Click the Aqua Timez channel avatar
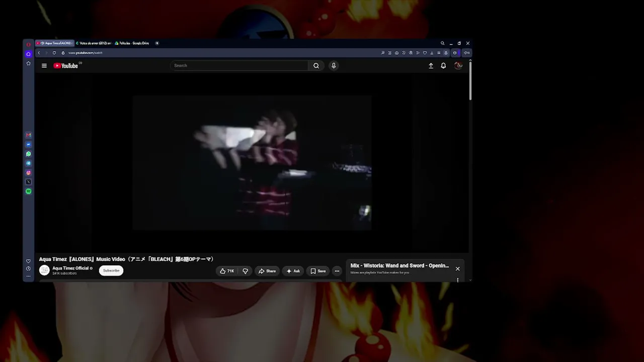 coord(44,270)
